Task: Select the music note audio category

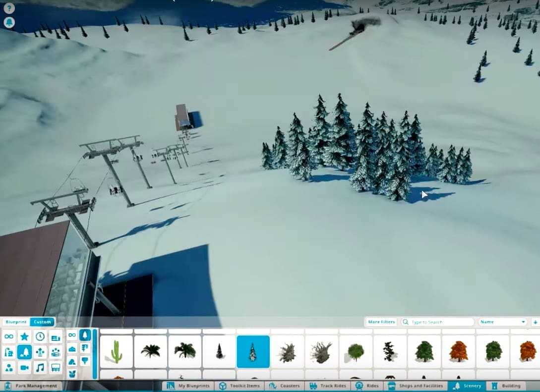Action: click(x=40, y=368)
